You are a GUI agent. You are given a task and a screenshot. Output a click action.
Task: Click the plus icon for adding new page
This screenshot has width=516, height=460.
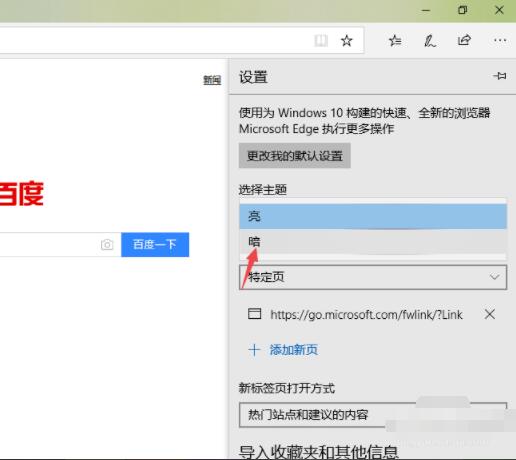254,350
